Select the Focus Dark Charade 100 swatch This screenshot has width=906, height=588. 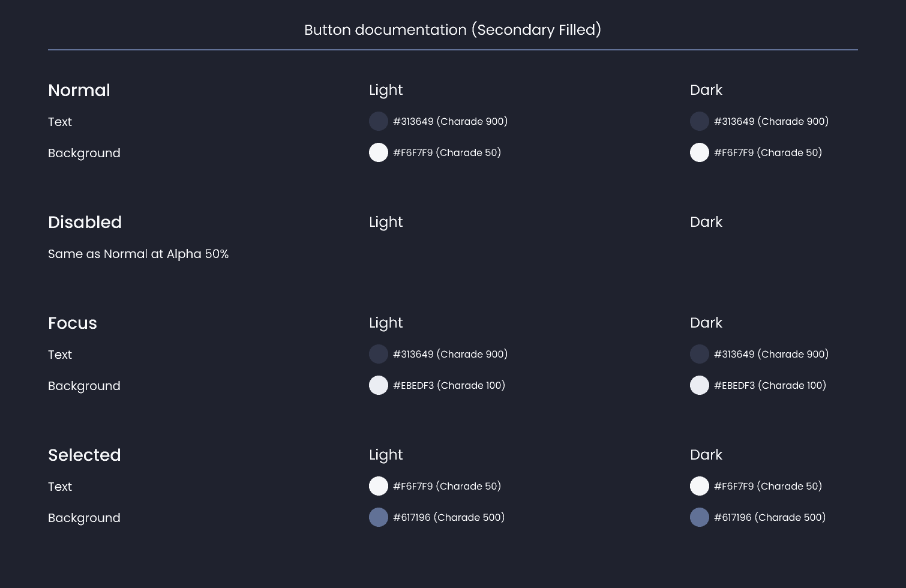pos(700,385)
